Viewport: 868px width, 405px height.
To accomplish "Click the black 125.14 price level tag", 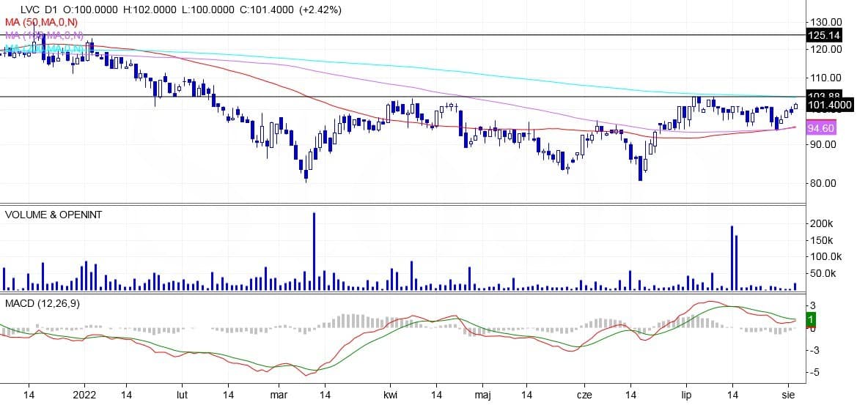I will click(x=822, y=35).
